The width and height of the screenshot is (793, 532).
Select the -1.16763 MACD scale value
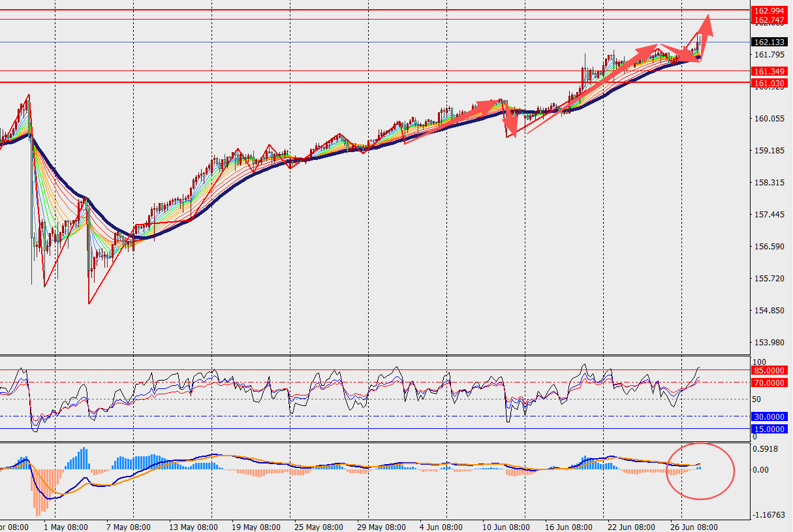768,515
